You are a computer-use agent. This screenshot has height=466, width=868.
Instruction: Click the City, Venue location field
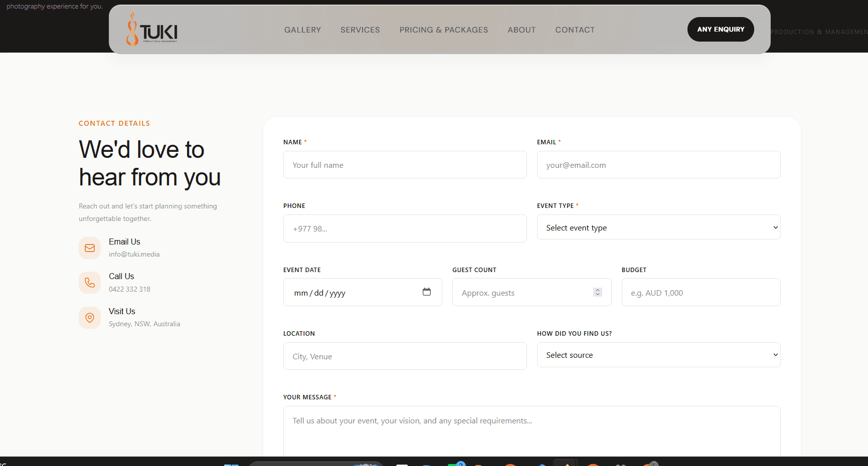(405, 356)
